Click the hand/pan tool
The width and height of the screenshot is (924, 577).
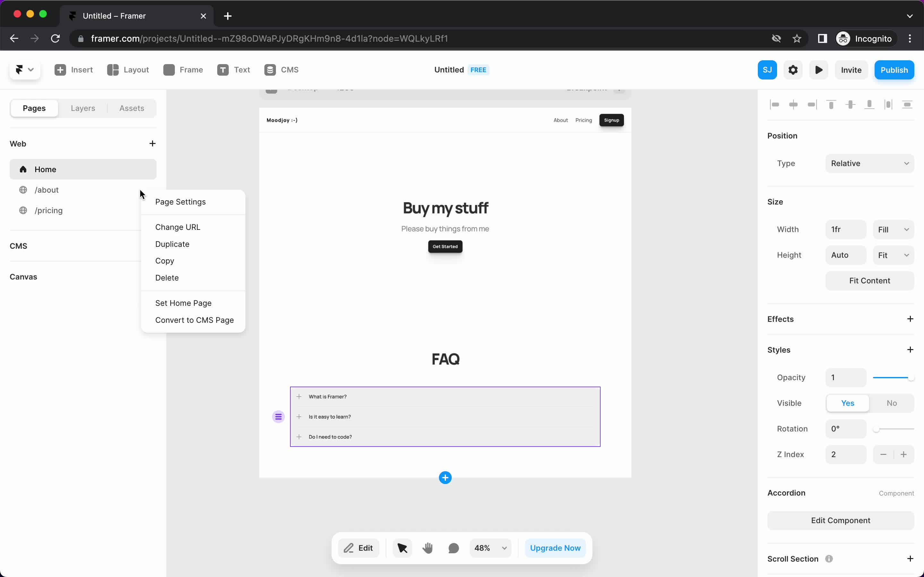[x=428, y=548]
